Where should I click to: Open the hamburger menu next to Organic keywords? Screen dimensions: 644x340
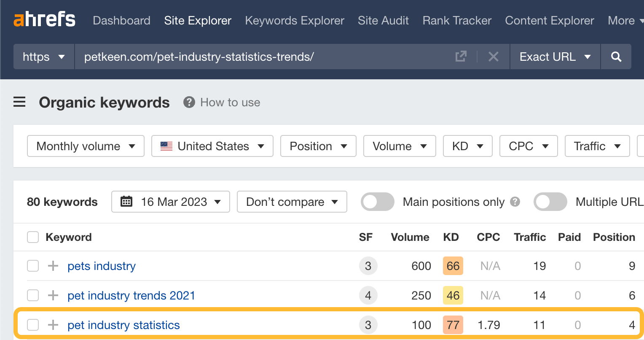(19, 102)
